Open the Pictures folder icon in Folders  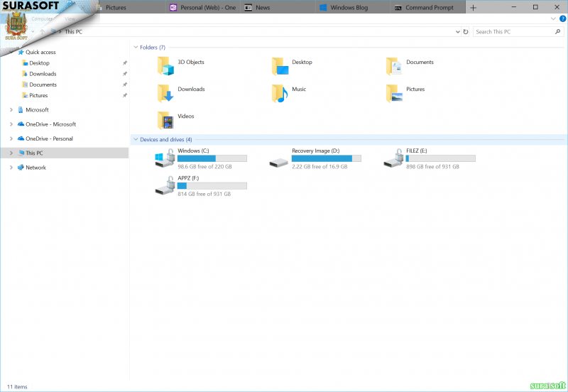coord(394,94)
